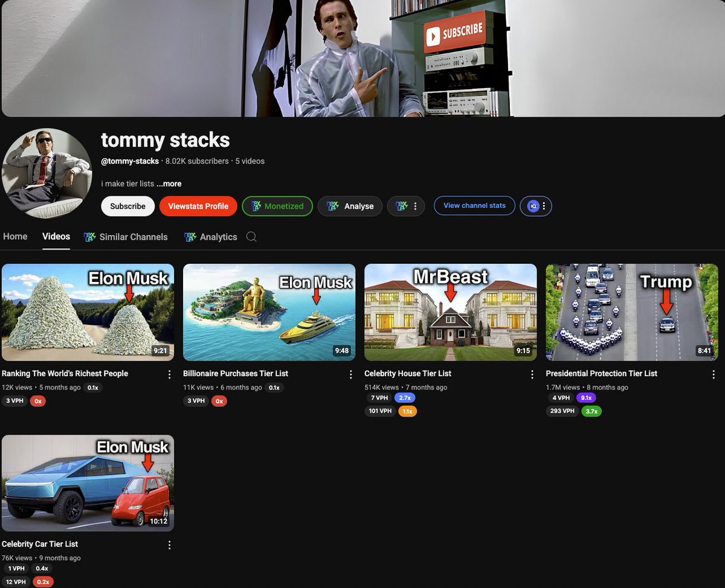This screenshot has height=588, width=725.
Task: Switch to the Home tab
Action: point(15,237)
